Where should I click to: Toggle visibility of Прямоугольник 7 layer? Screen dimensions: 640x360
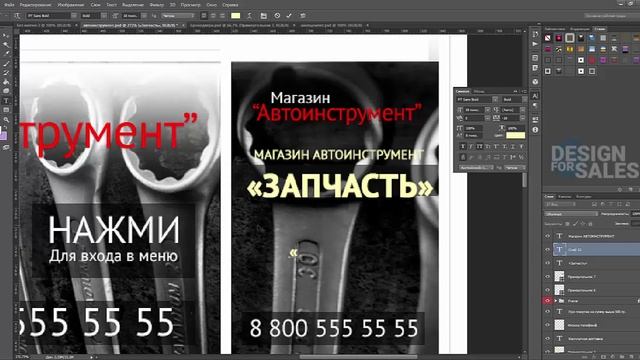point(548,277)
